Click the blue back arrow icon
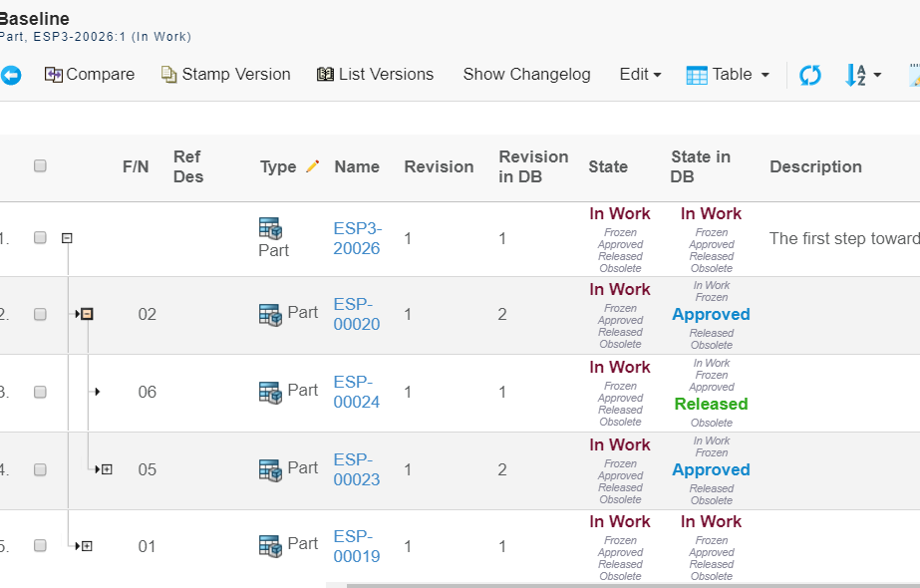 (x=10, y=75)
